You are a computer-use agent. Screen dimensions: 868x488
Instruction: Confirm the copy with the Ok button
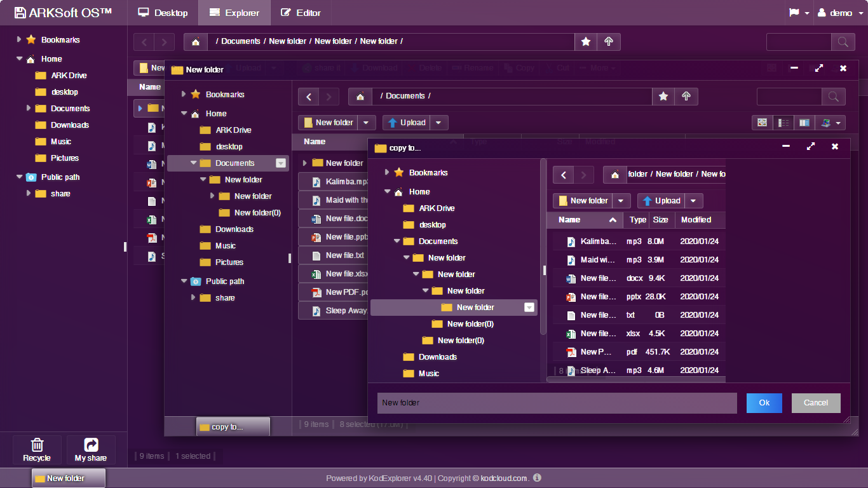tap(764, 403)
